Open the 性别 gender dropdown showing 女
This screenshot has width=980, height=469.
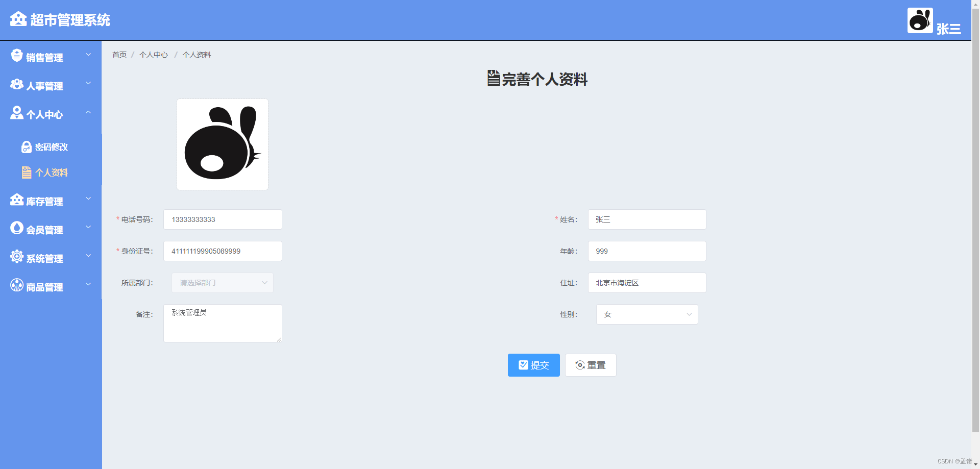click(647, 314)
